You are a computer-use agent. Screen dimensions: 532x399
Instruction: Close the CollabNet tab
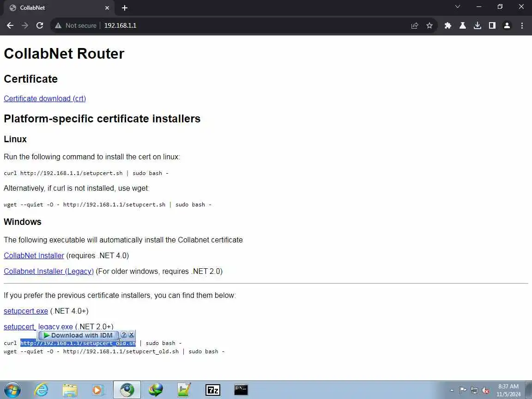click(107, 8)
